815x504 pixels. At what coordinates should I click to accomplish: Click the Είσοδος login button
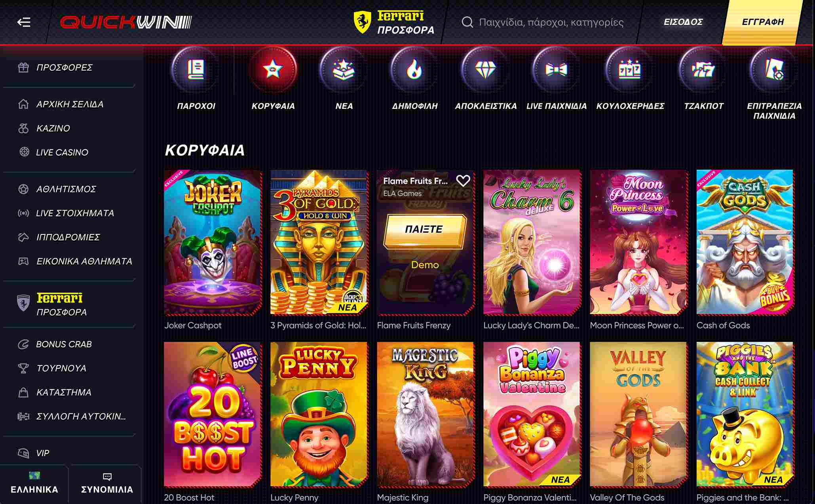click(x=683, y=22)
